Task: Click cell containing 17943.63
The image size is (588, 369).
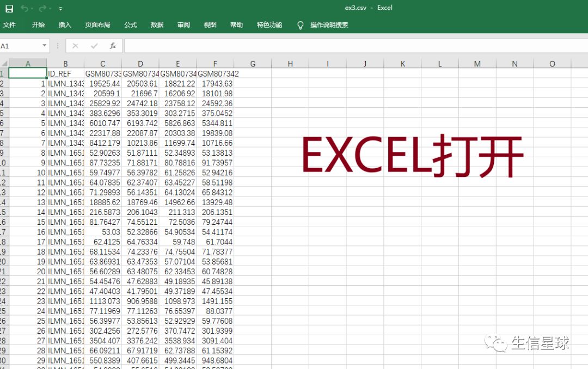Action: pyautogui.click(x=215, y=84)
